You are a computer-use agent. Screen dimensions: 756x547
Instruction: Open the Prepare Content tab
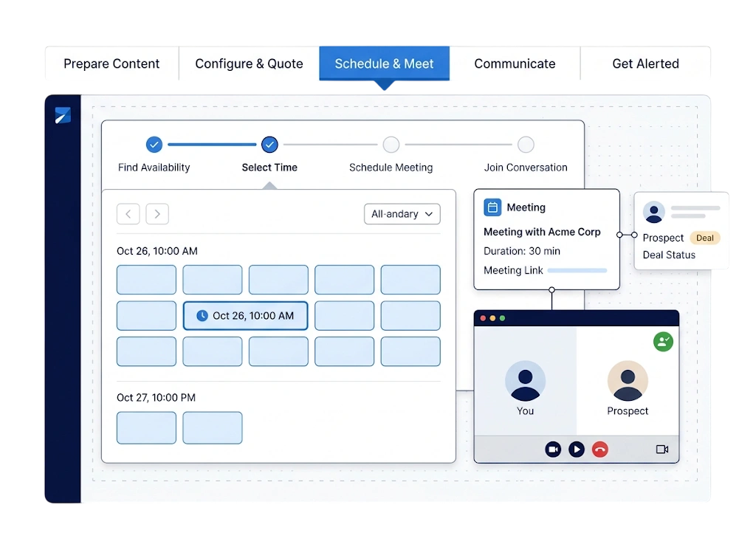111,63
